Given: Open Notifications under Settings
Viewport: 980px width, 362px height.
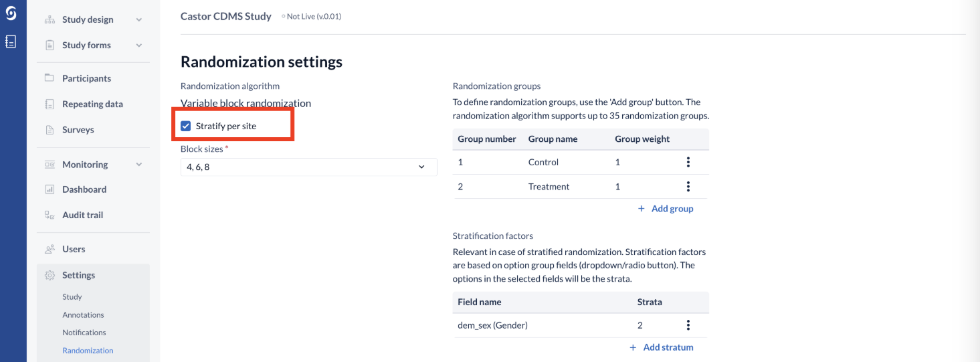Looking at the screenshot, I should click(84, 333).
